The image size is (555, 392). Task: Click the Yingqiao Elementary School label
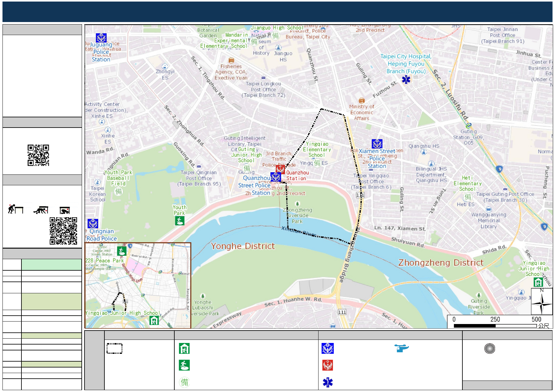click(x=317, y=149)
